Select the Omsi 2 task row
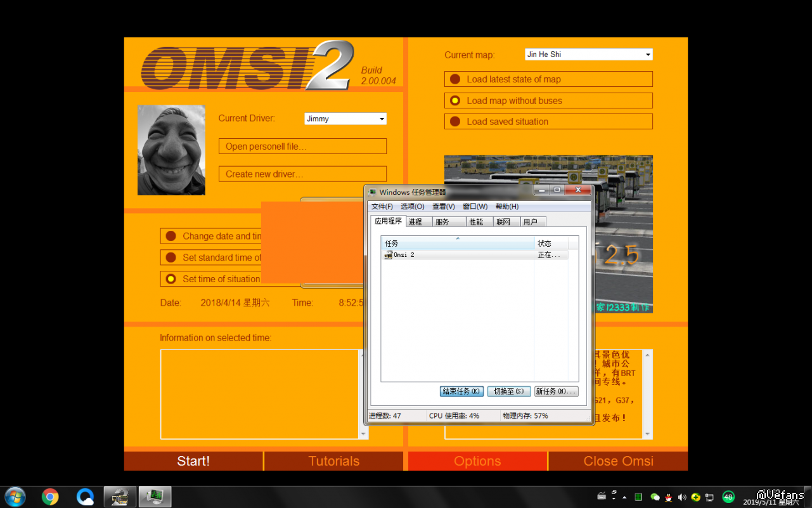This screenshot has height=508, width=812. tap(456, 255)
